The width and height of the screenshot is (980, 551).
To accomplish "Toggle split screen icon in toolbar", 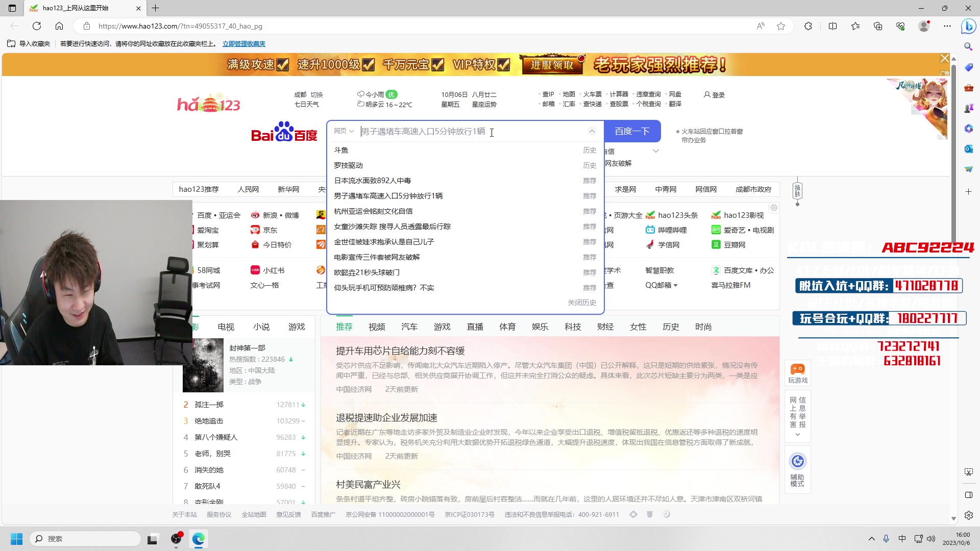I will coord(832,26).
